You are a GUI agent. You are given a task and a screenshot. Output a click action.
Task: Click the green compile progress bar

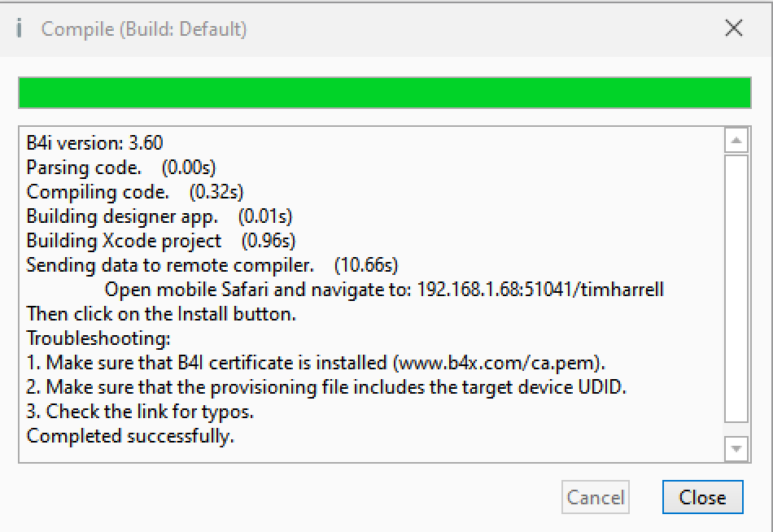(x=384, y=93)
